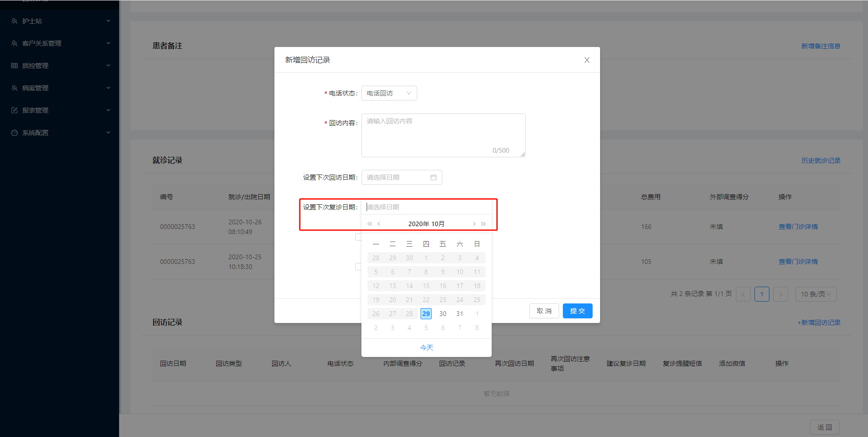This screenshot has width=868, height=437.
Task: Click the 2020年 year label in calendar header
Action: (419, 224)
